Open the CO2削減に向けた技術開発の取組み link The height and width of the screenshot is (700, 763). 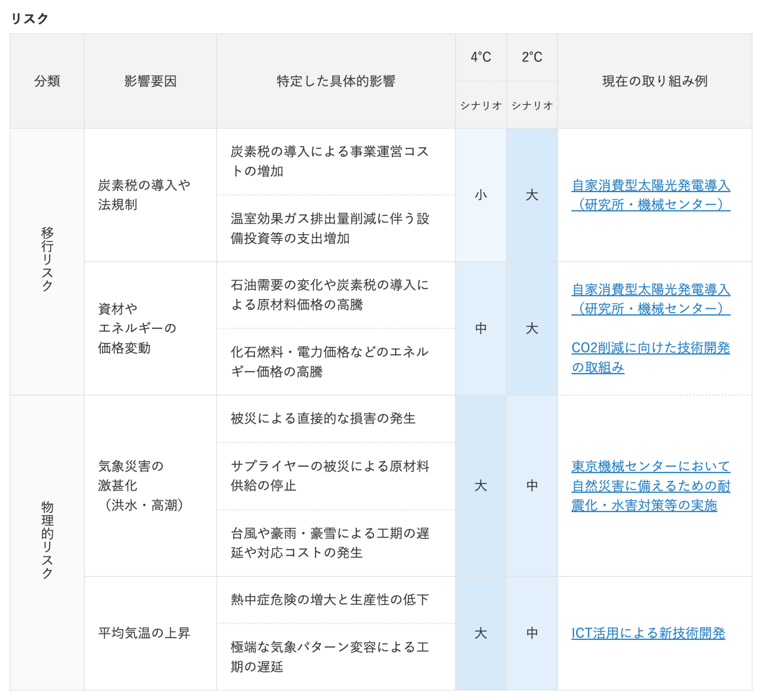click(x=650, y=358)
